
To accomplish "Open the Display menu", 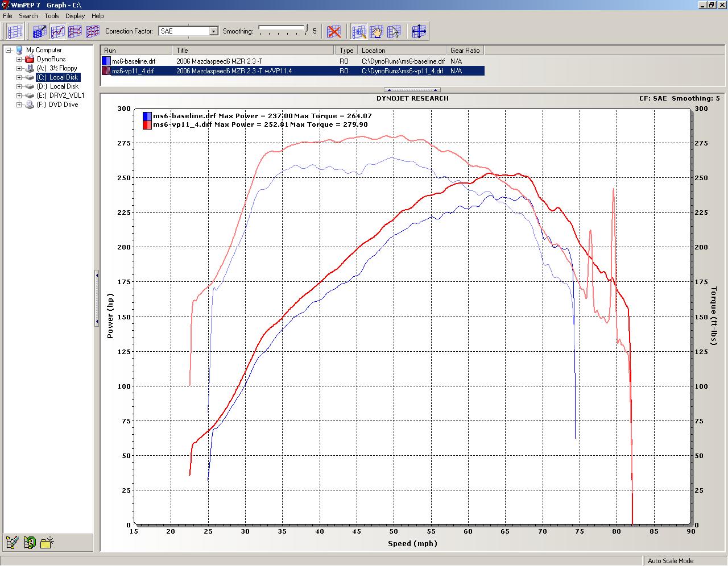I will tap(75, 16).
